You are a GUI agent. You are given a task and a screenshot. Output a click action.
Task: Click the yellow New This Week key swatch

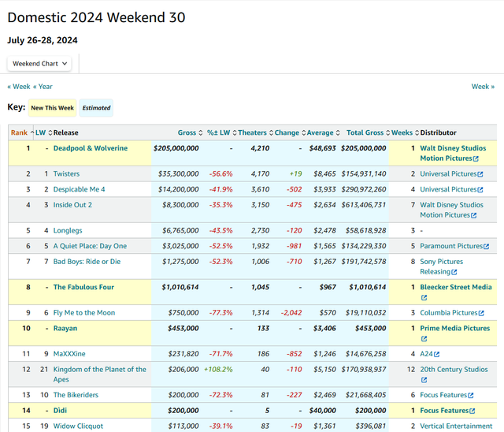point(51,107)
